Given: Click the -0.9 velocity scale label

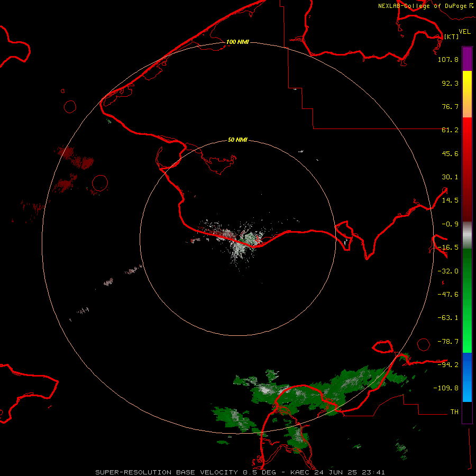Looking at the screenshot, I should [450, 224].
